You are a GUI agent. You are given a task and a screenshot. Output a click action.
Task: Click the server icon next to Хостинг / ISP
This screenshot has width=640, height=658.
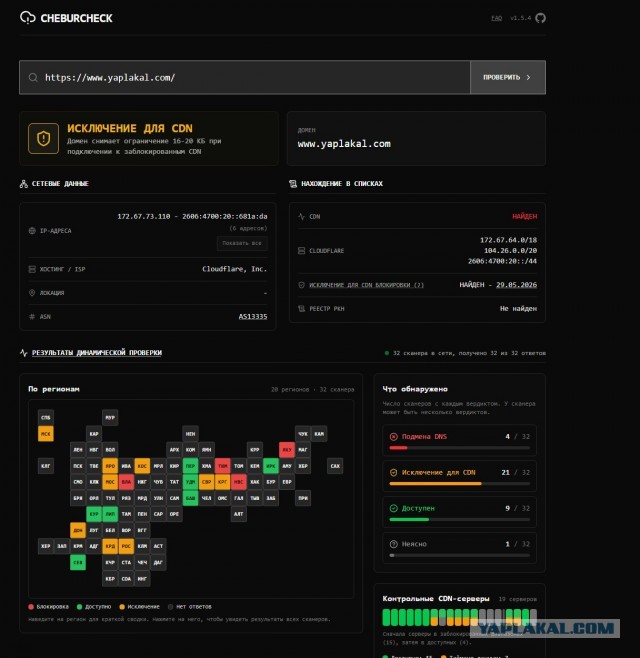(32, 269)
